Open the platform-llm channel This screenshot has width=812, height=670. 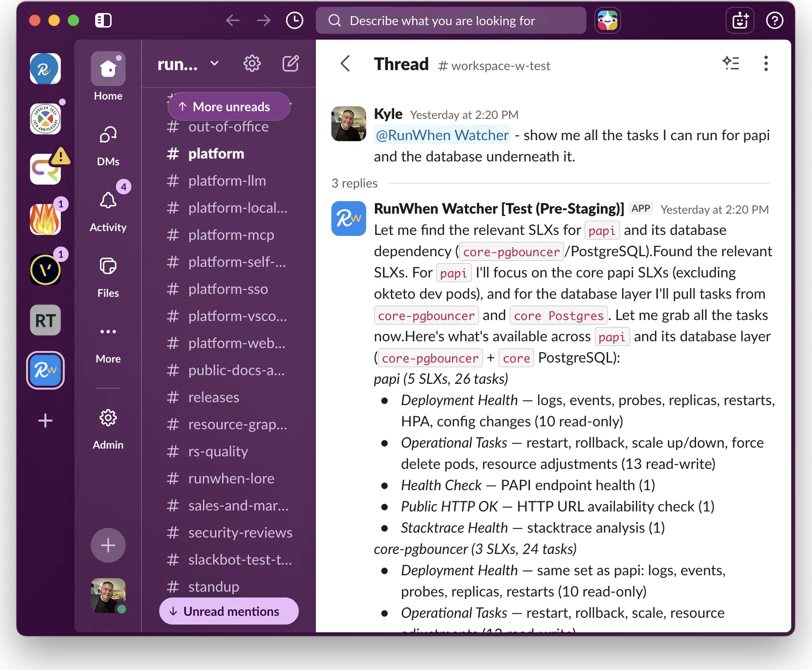pos(229,181)
